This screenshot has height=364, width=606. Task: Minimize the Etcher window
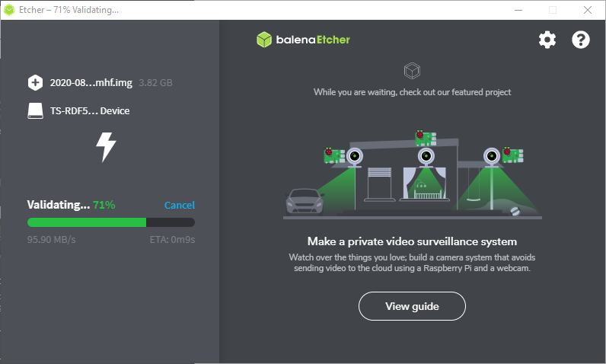coord(518,10)
